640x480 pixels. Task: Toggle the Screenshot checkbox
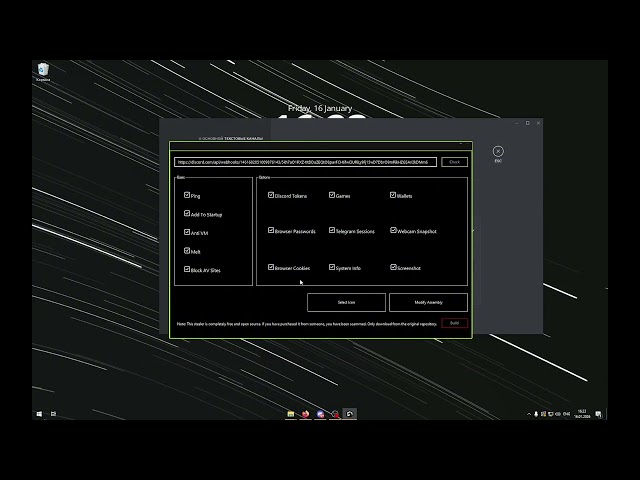(x=393, y=267)
